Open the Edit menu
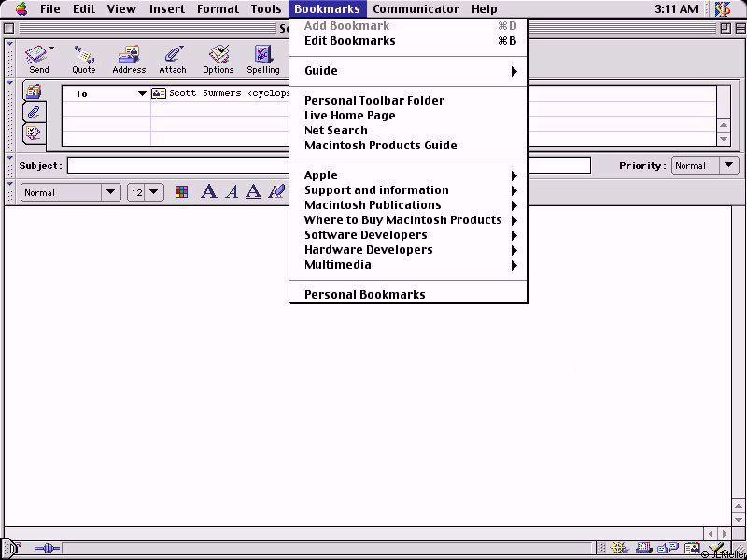Image resolution: width=747 pixels, height=560 pixels. pyautogui.click(x=84, y=8)
